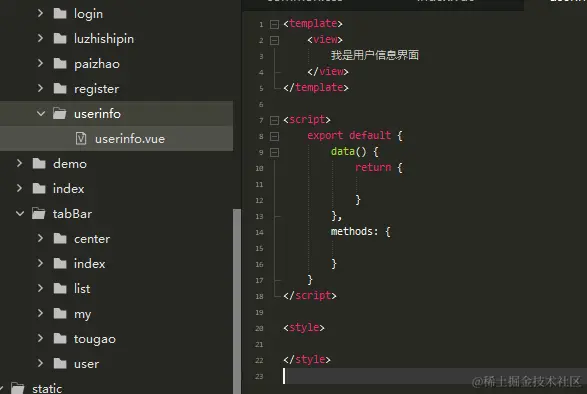Viewport: 587px width, 394px height.
Task: Fold the script block on line 7
Action: [x=274, y=120]
